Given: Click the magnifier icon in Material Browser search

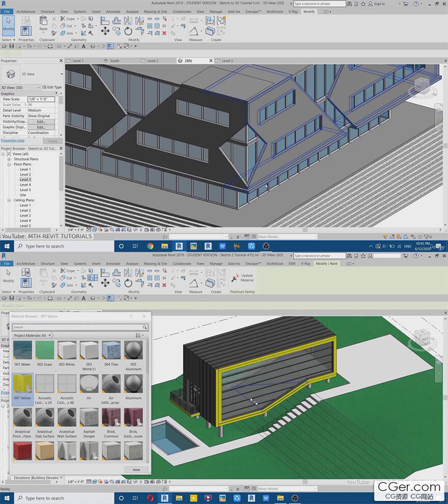Looking at the screenshot, I should pos(145,327).
